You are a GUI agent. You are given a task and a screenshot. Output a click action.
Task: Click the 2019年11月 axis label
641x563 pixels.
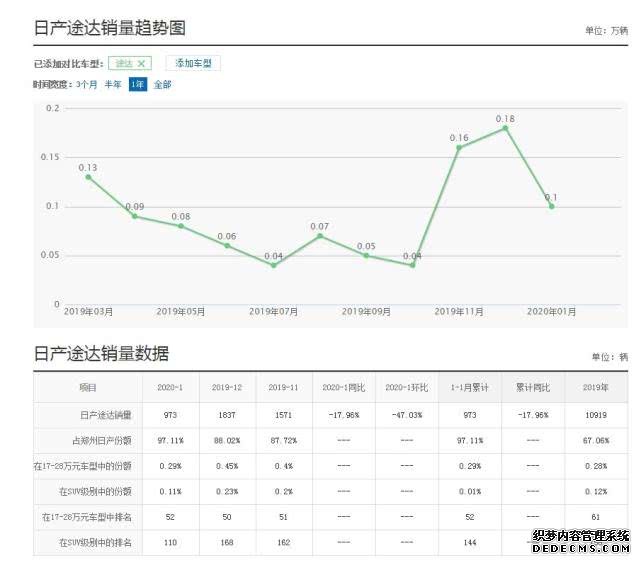459,312
